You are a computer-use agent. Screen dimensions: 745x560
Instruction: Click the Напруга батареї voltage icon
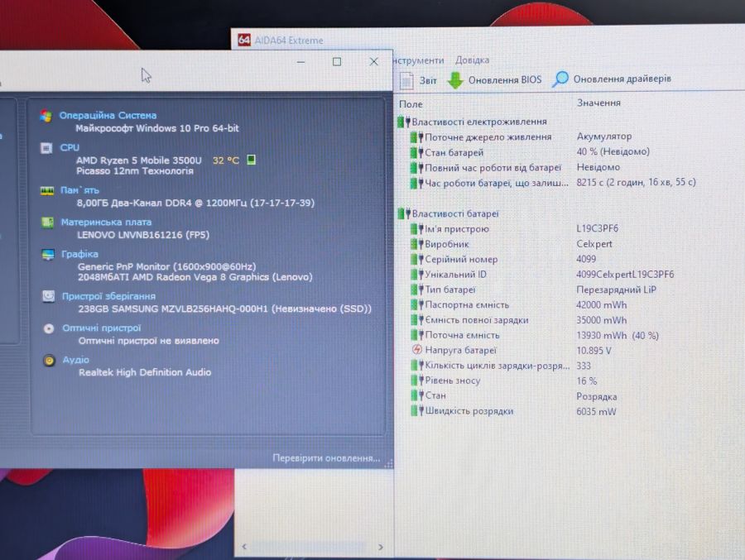[x=416, y=350]
